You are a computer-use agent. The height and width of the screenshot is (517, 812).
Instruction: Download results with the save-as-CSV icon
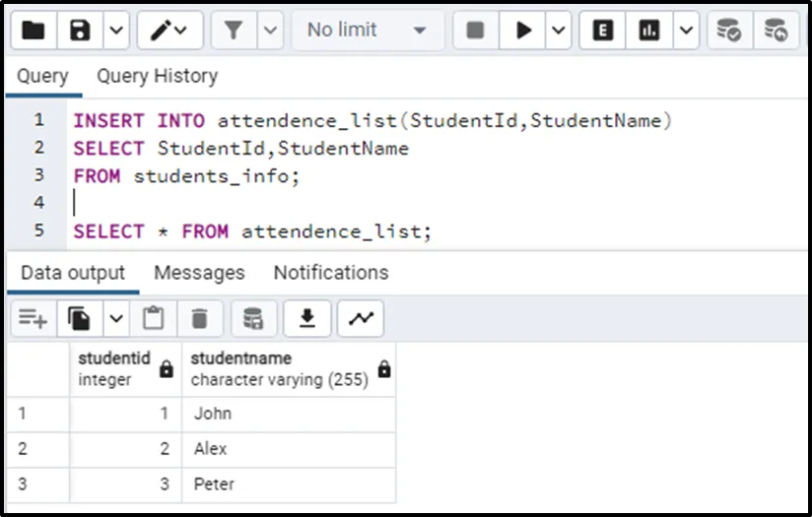click(307, 318)
